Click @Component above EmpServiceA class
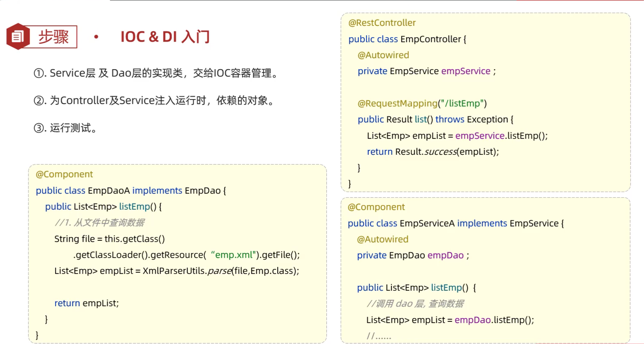Image resolution: width=644 pixels, height=344 pixels. (x=376, y=207)
